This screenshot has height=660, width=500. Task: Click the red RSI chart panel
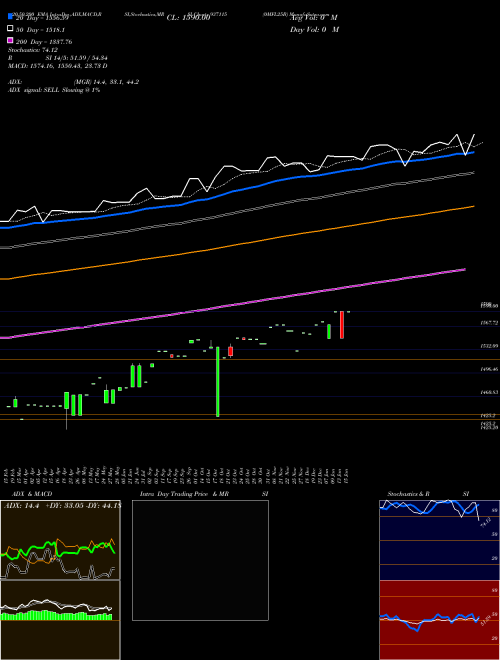click(439, 620)
